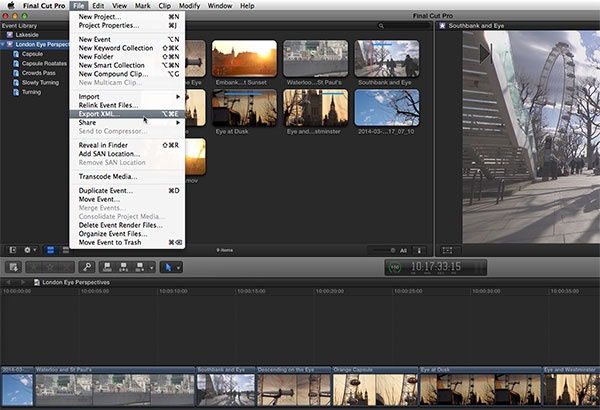The image size is (600, 410).
Task: Open the Event Browser gear action menu
Action: pos(27,250)
